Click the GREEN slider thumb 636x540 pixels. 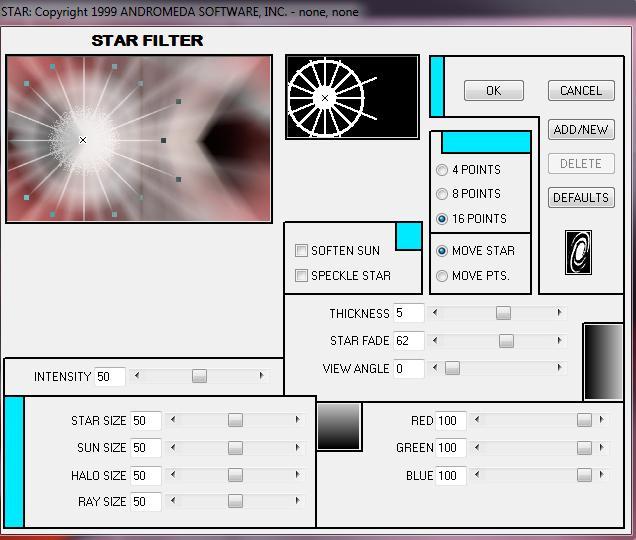click(584, 447)
